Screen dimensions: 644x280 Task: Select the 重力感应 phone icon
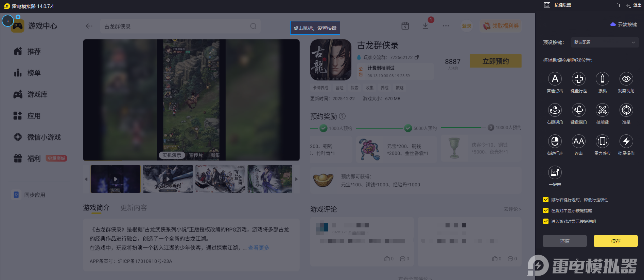pyautogui.click(x=603, y=141)
